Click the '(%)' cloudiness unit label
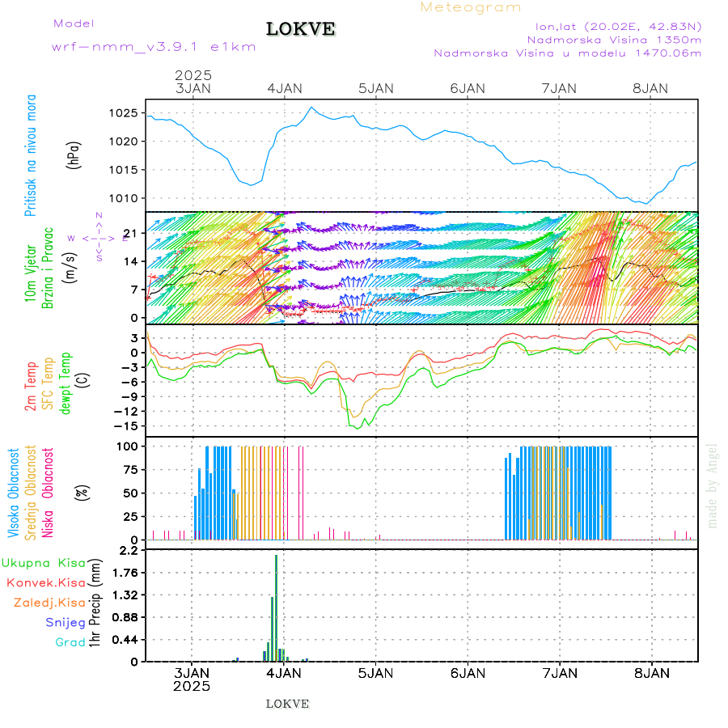The height and width of the screenshot is (728, 728). point(83,492)
